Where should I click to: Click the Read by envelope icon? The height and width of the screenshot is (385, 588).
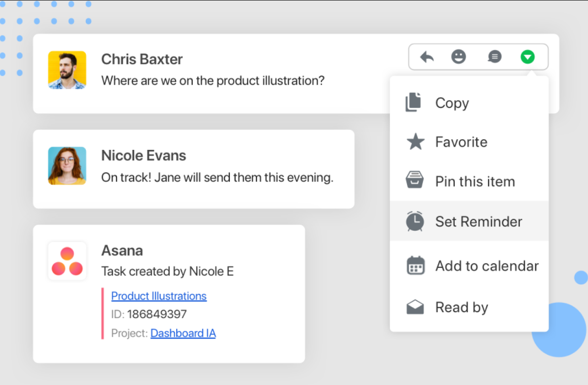tap(415, 307)
